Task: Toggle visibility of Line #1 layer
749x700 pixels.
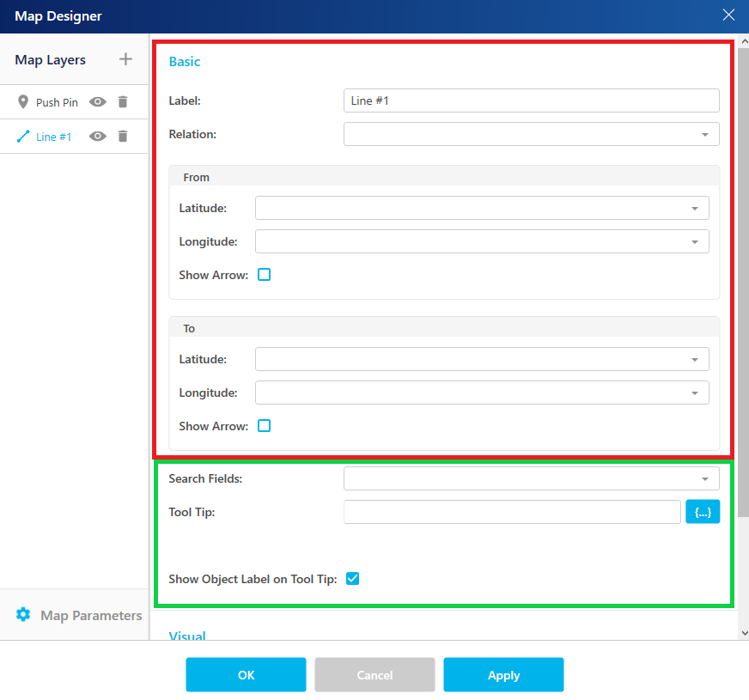Action: 98,136
